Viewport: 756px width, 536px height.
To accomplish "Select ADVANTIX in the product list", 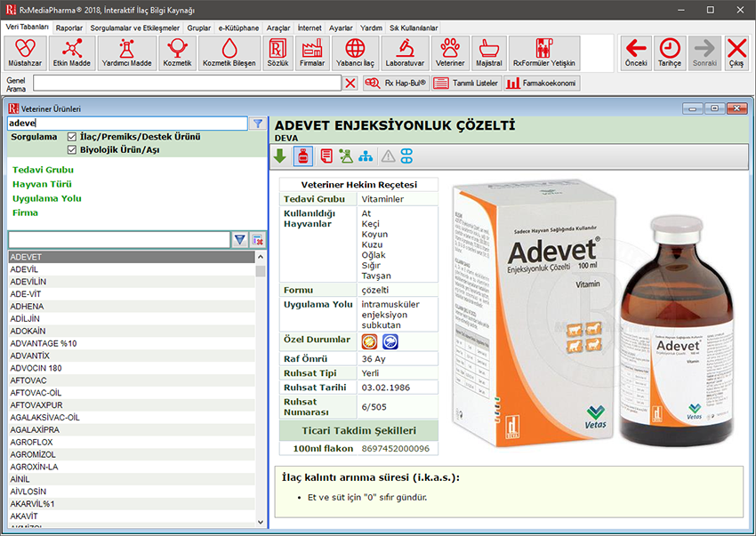I will point(30,356).
